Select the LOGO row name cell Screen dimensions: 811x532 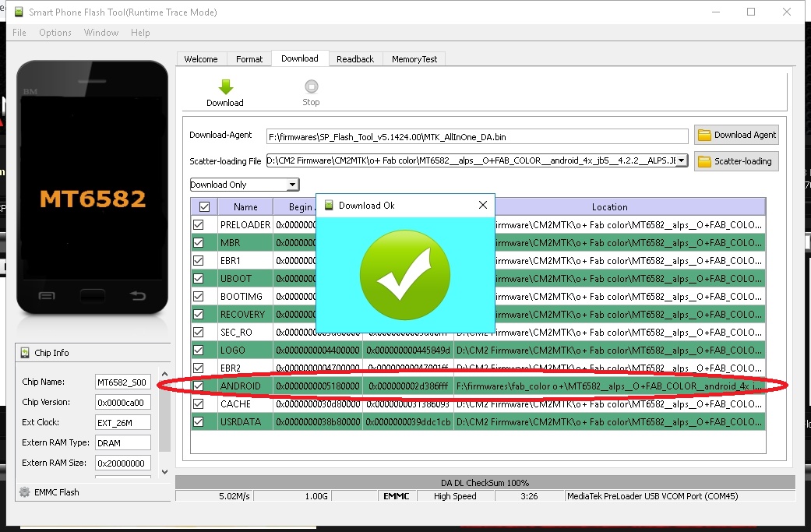(245, 350)
